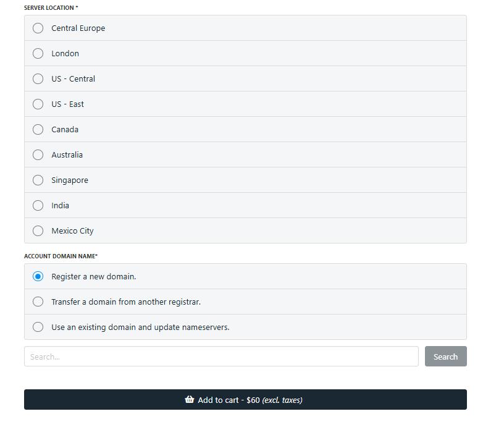504x427 pixels.
Task: Click the domain Search input field
Action: click(x=220, y=357)
